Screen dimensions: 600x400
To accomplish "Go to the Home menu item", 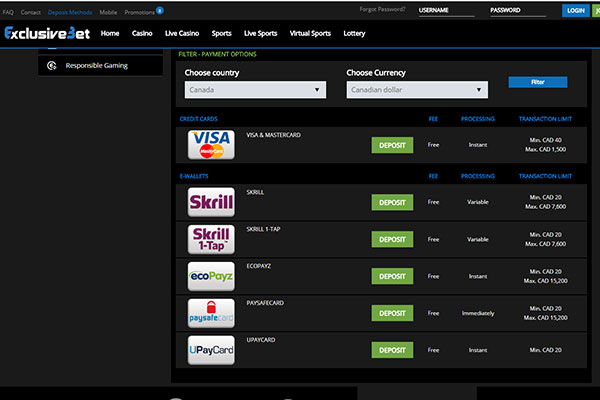I will tap(110, 33).
